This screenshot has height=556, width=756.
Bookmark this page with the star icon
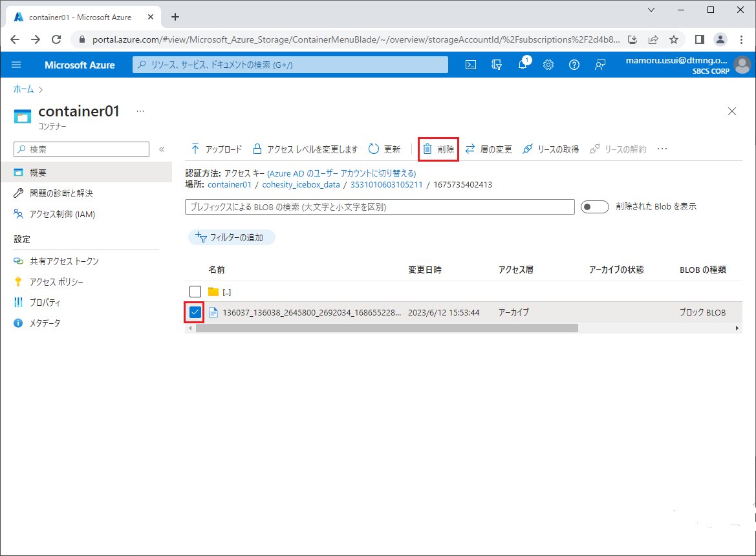[x=674, y=39]
